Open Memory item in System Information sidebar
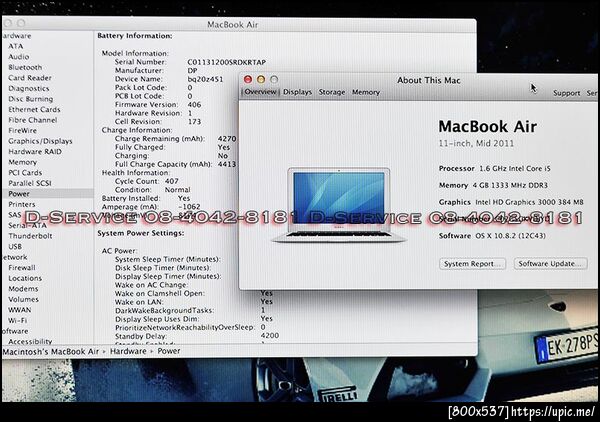Screen dimensions: 600x422 pos(23,162)
